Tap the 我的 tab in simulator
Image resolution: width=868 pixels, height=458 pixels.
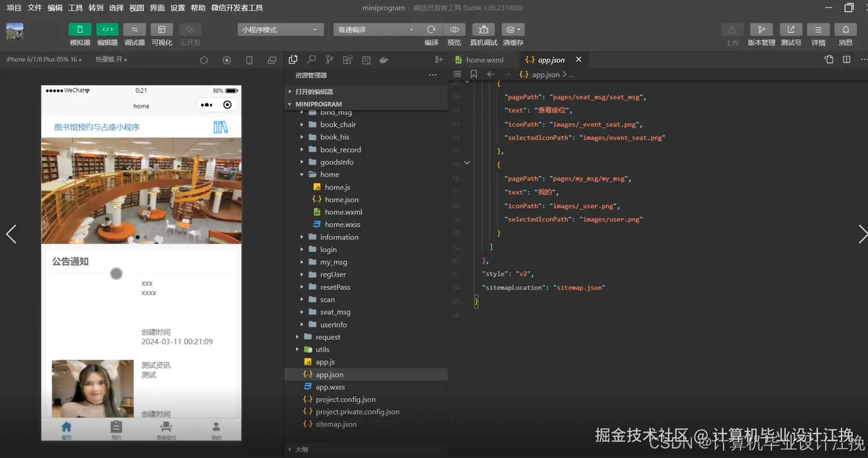point(216,431)
